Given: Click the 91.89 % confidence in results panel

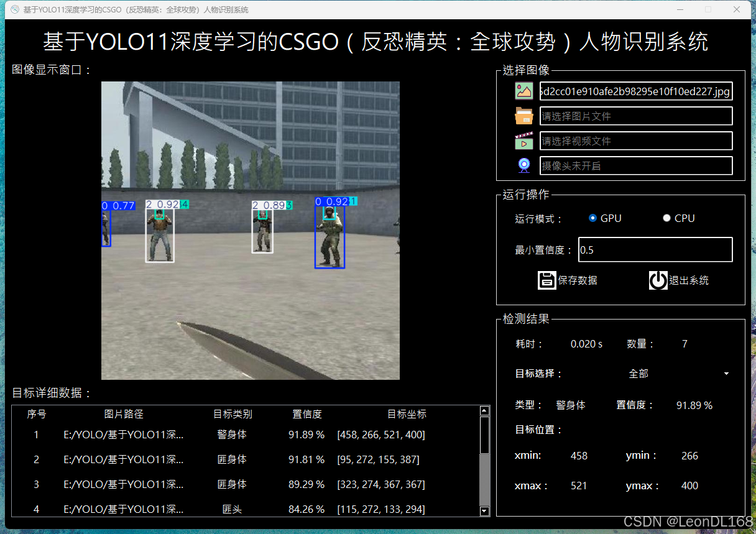Looking at the screenshot, I should point(694,405).
